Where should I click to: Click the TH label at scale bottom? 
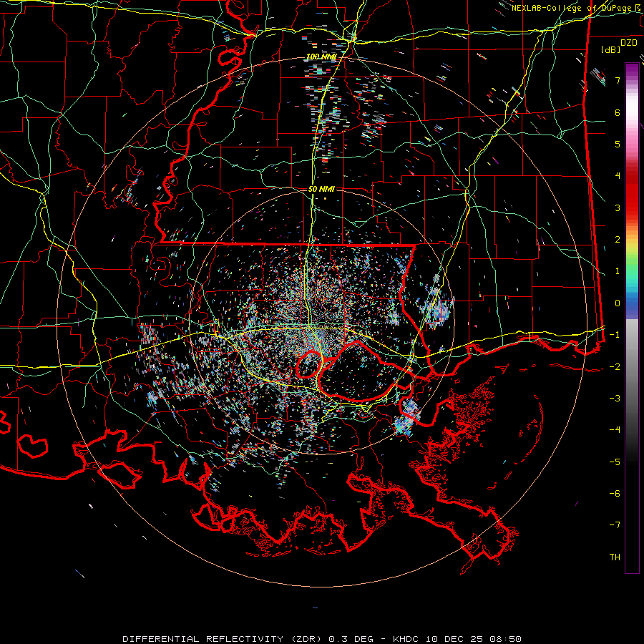pyautogui.click(x=615, y=557)
